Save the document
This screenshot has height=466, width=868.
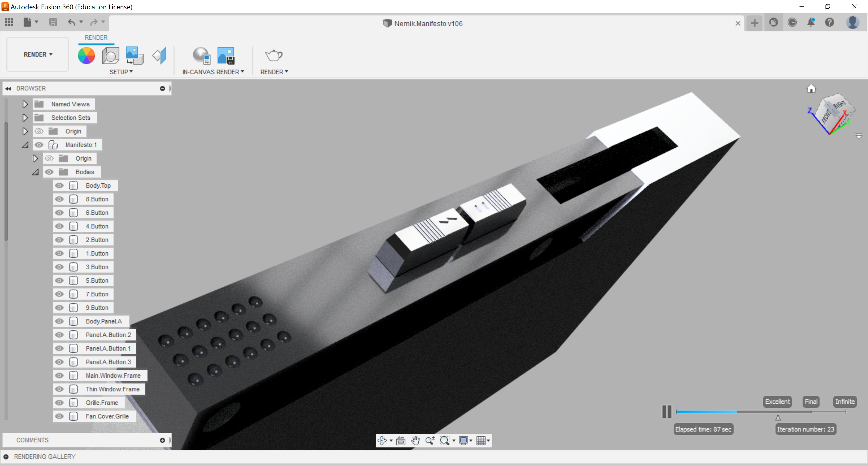pos(53,22)
